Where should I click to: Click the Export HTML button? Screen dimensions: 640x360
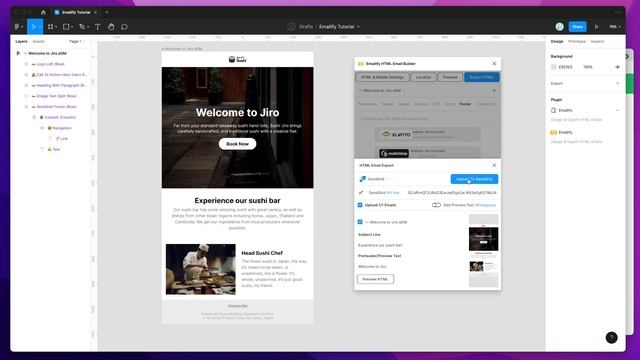coord(481,77)
